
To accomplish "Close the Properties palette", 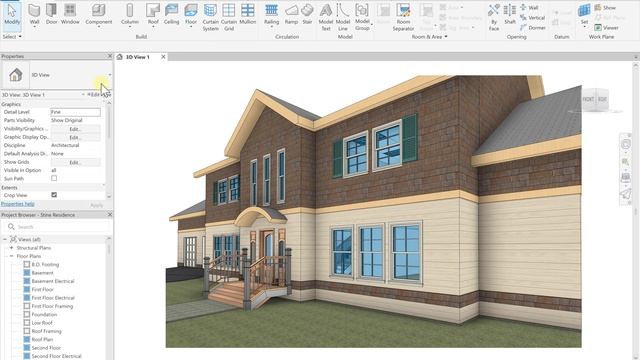I will point(109,56).
